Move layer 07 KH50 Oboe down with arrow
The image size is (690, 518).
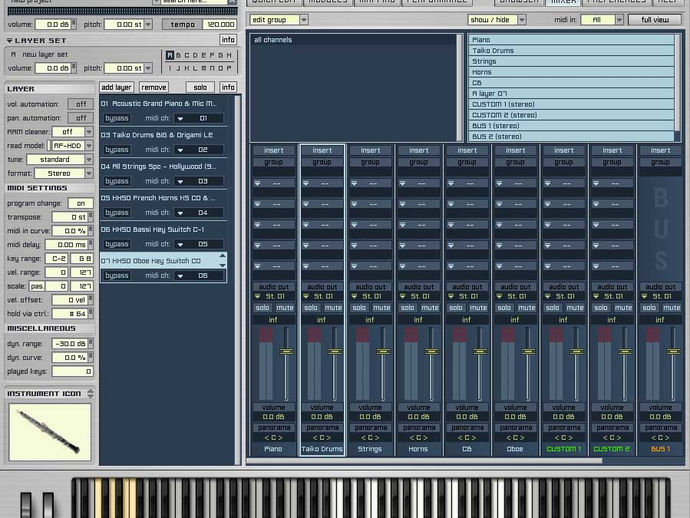pos(222,265)
